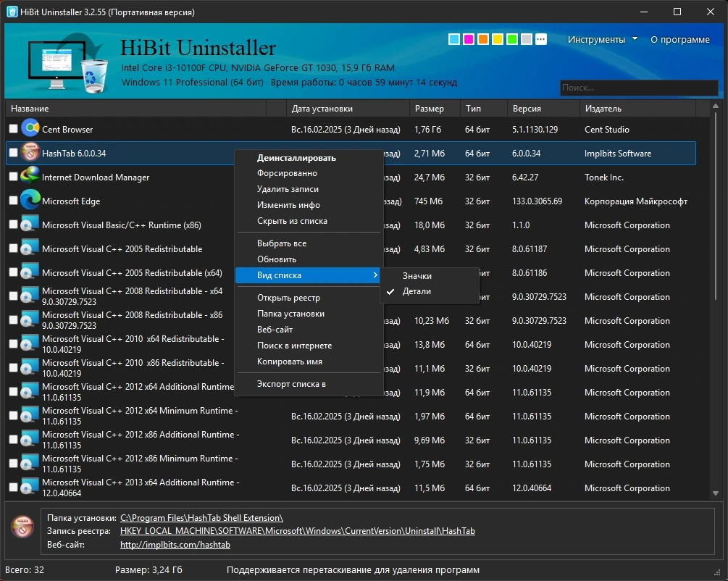Open the more colors ellipsis button
Image resolution: width=728 pixels, height=581 pixels.
541,39
